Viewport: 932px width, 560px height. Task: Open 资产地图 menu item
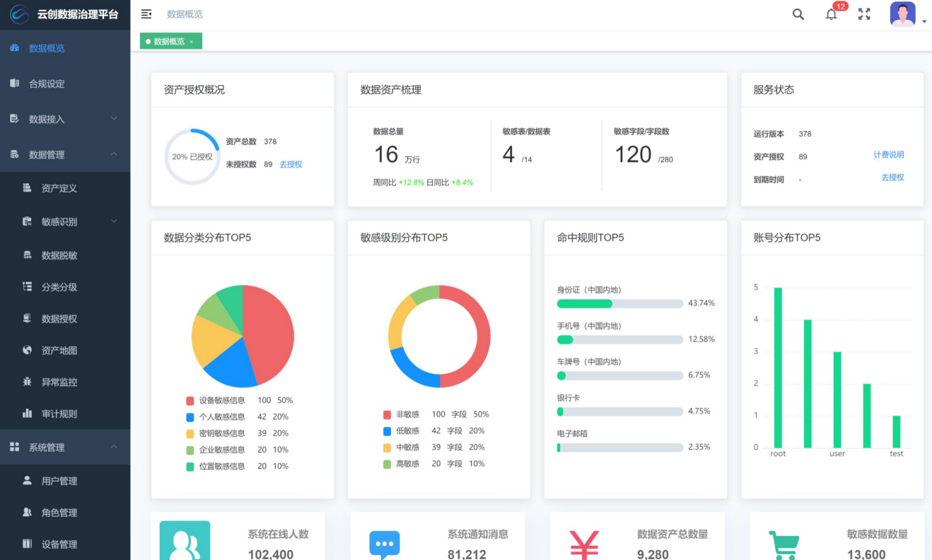pos(65,350)
